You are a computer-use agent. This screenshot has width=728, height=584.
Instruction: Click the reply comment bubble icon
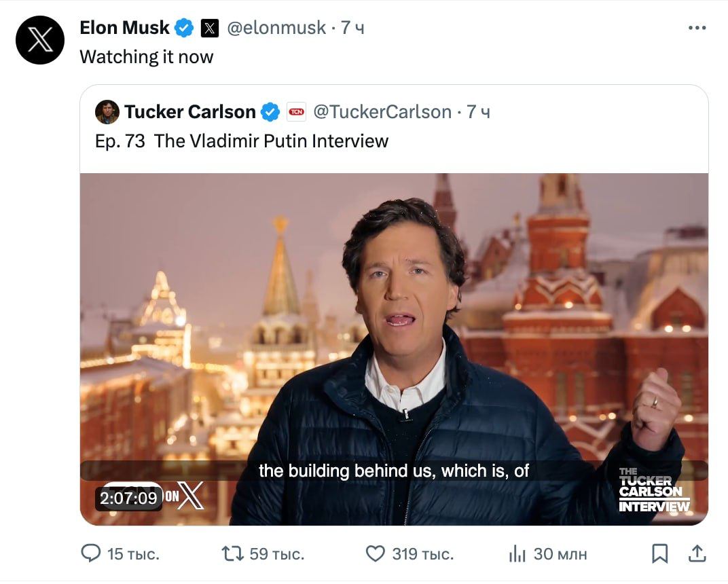pos(90,554)
